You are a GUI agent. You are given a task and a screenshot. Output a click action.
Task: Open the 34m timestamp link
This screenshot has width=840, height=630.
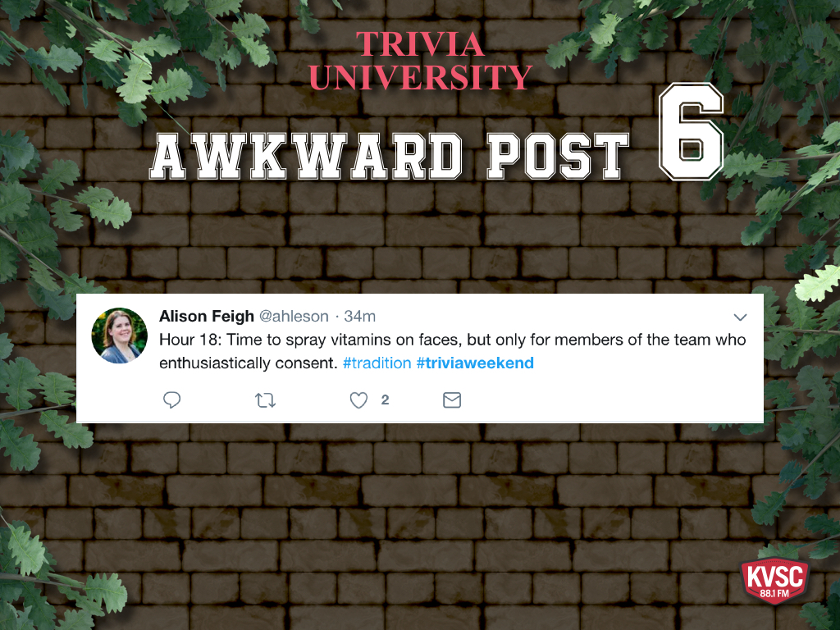tap(359, 316)
